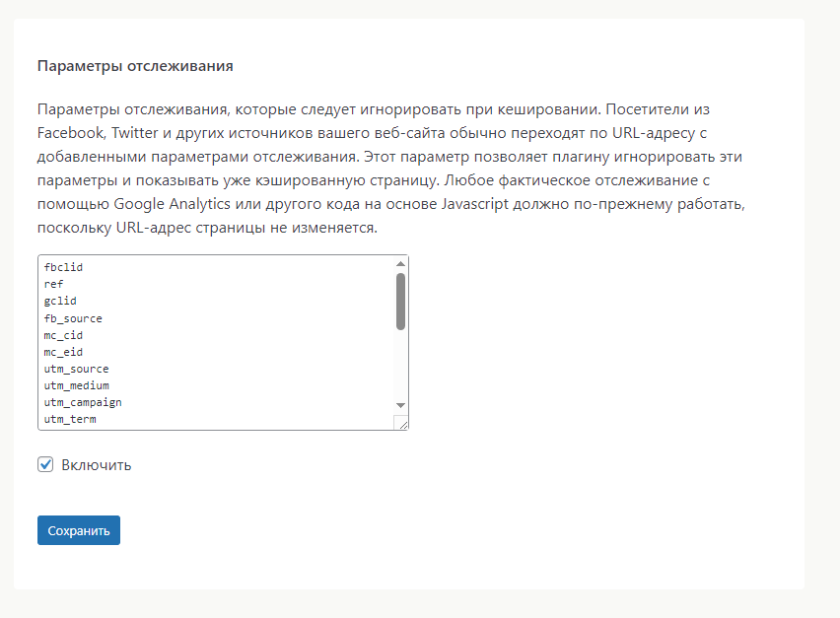Click the textarea scrollbar down arrow
Screen dimensions: 840x618
[400, 405]
